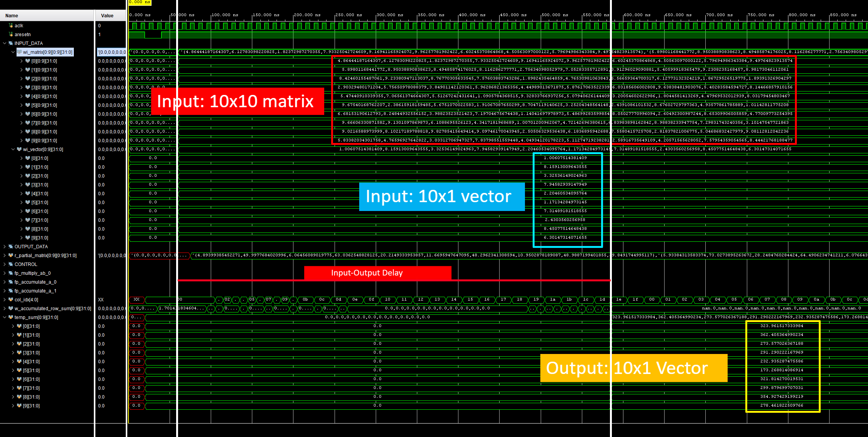This screenshot has height=437, width=868.
Task: Collapse the INPUT_DATA group
Action: (5, 43)
